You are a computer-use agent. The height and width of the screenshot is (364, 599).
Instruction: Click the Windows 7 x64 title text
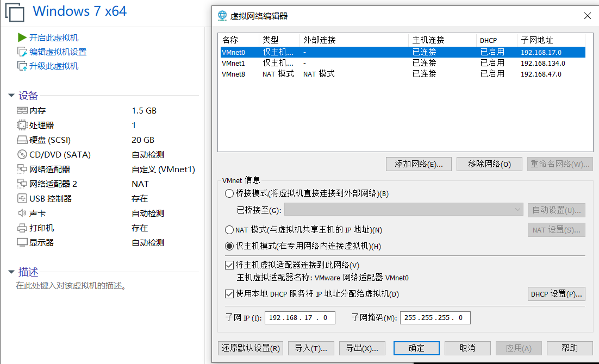(x=79, y=11)
